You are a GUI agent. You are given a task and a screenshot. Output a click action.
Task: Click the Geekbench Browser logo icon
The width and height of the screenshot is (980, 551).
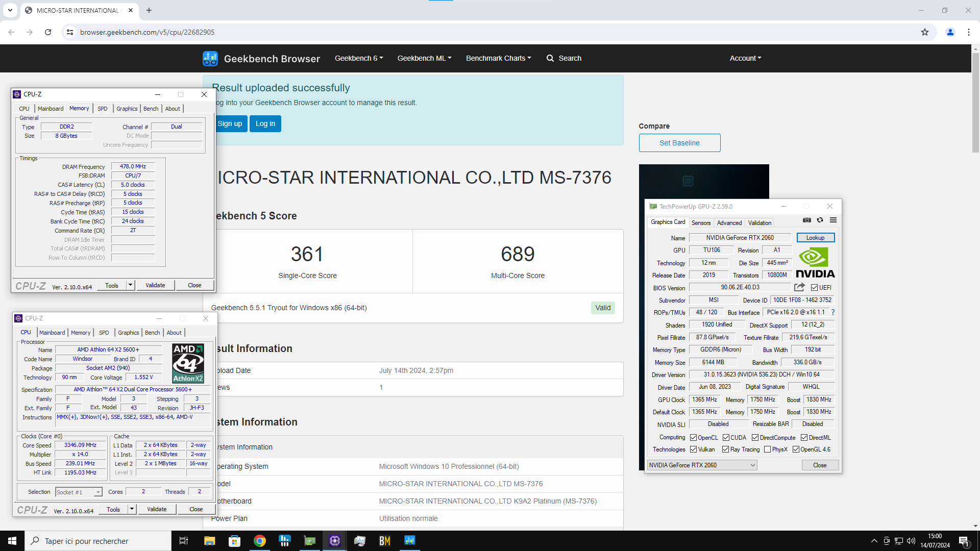pos(210,59)
